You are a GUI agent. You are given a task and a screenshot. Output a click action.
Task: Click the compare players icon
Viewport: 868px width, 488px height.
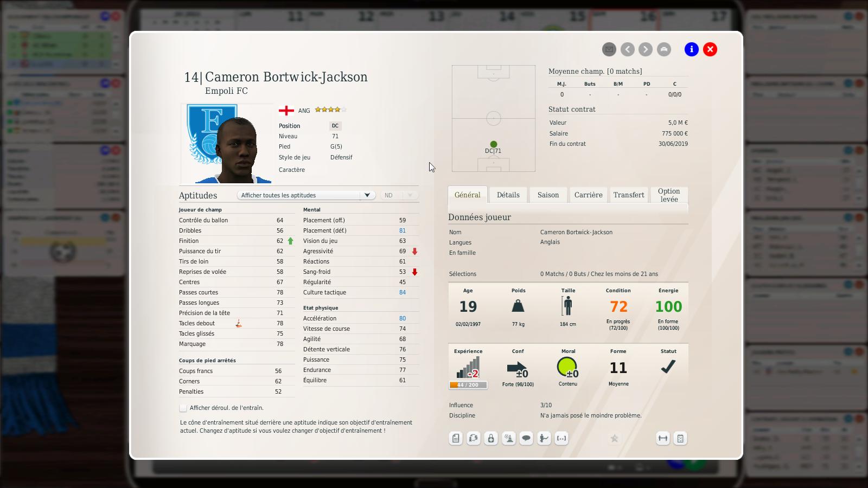click(x=663, y=438)
